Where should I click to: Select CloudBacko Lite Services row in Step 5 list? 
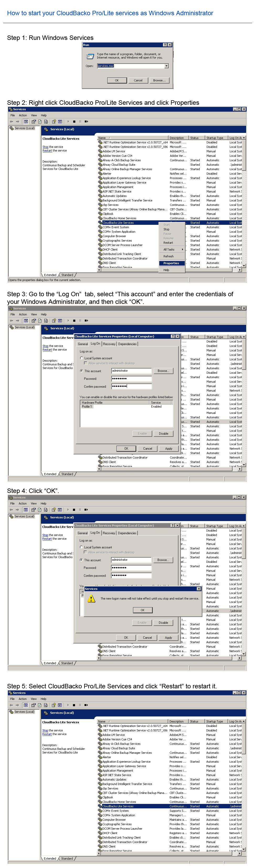170,806
